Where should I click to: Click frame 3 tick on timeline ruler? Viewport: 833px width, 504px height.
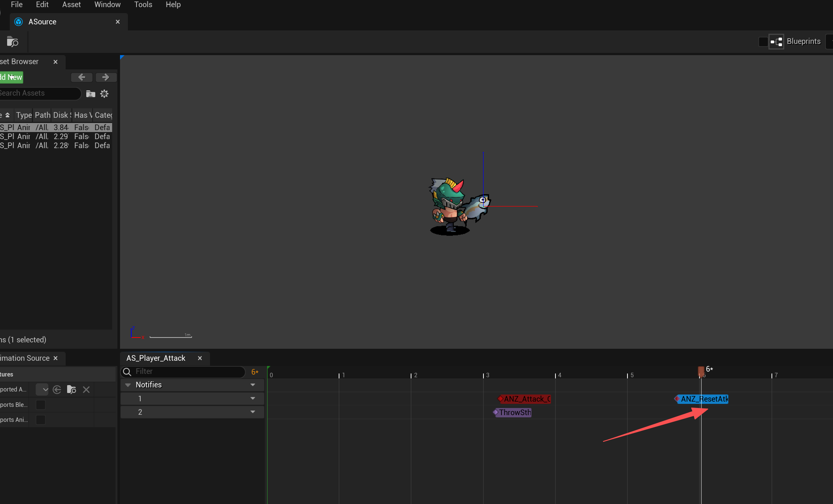[x=484, y=375]
